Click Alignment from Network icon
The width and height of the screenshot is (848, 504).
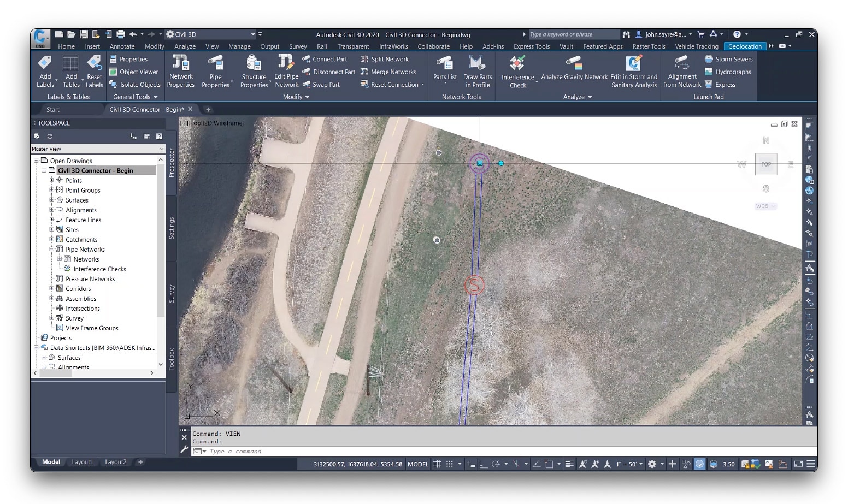click(681, 63)
